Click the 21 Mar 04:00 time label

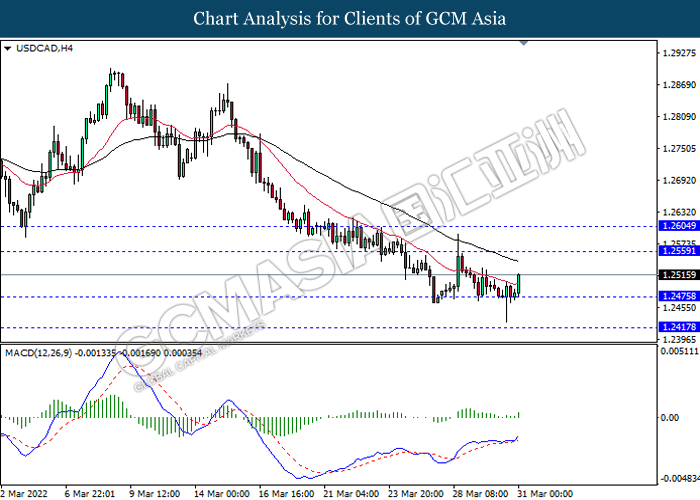tap(351, 493)
